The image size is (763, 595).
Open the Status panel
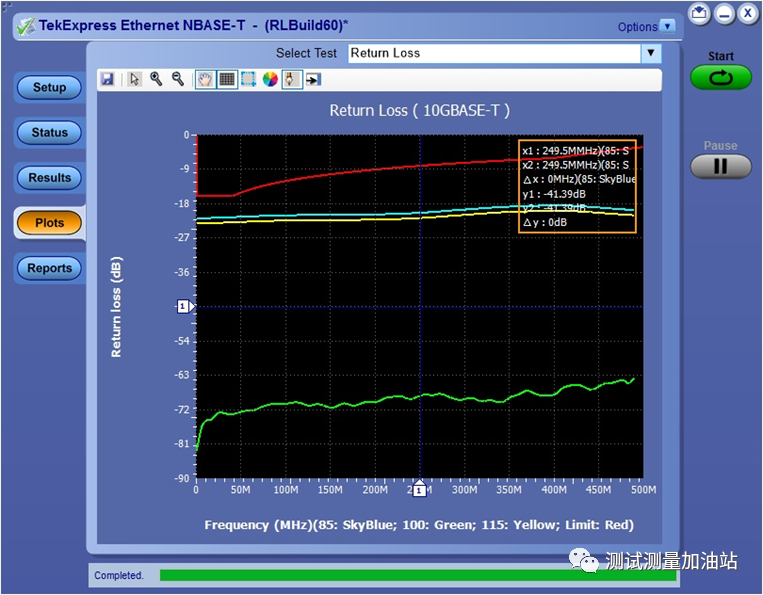(49, 132)
